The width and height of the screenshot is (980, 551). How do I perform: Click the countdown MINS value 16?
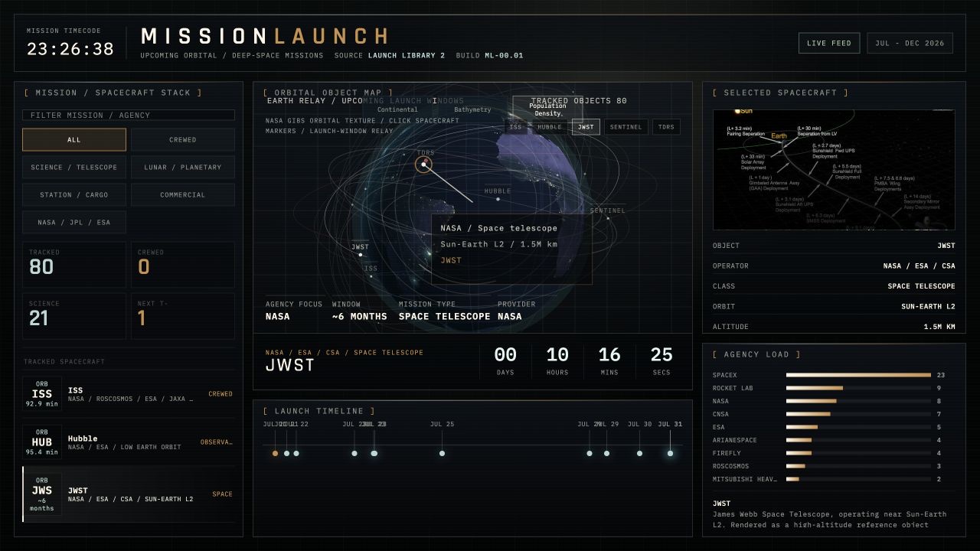609,354
